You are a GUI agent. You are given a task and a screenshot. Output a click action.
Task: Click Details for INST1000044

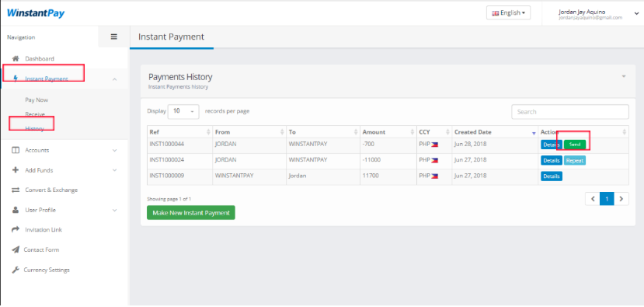pyautogui.click(x=551, y=145)
